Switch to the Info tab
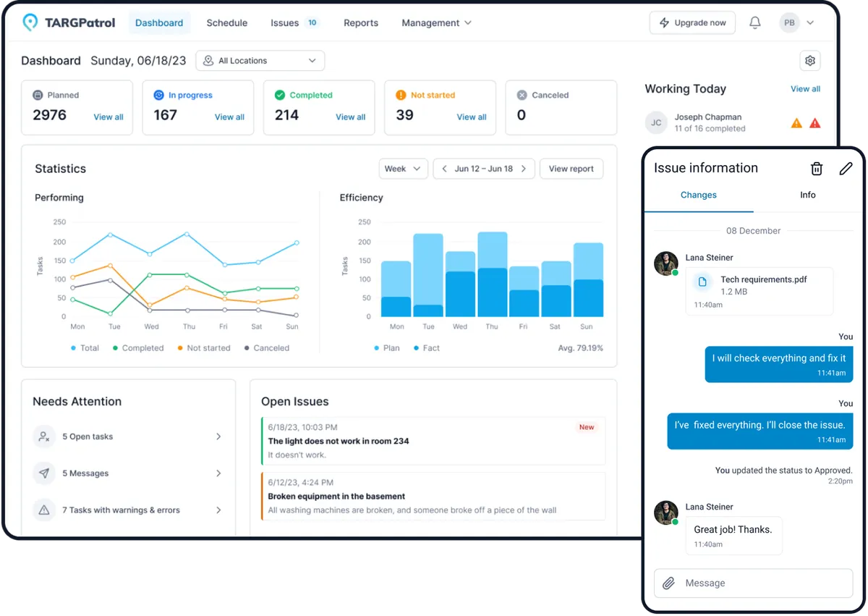 (808, 195)
